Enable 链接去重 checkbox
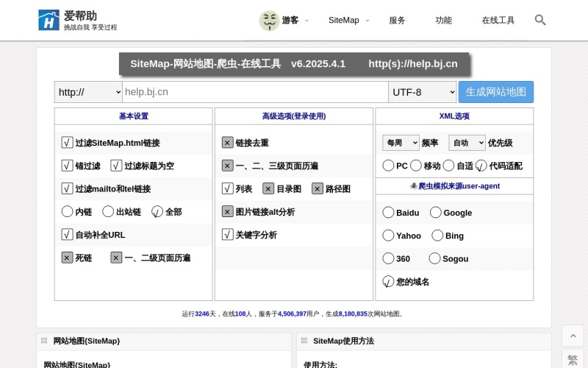Viewport: 588px width, 368px height. click(228, 143)
